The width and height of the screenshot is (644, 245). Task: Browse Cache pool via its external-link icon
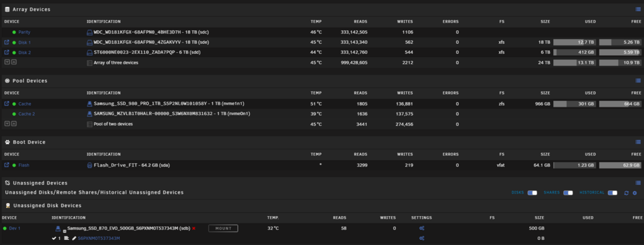(6, 104)
